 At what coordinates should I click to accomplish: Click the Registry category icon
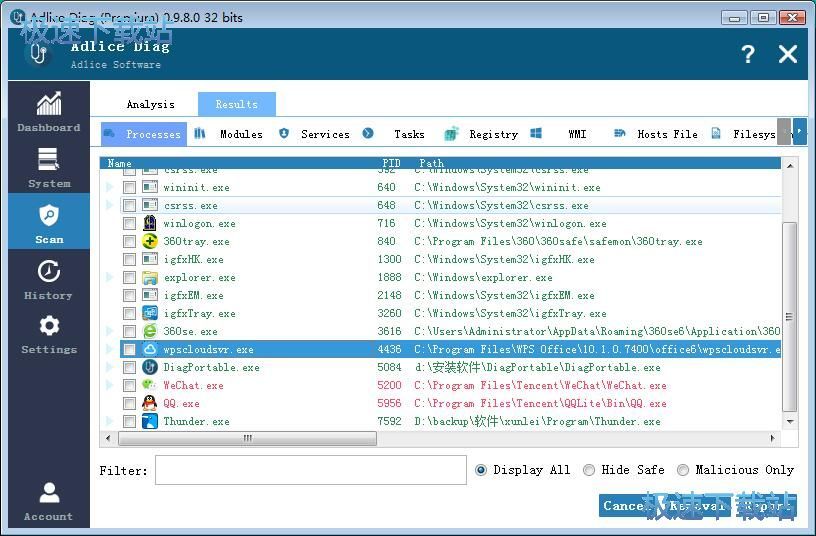(x=452, y=134)
